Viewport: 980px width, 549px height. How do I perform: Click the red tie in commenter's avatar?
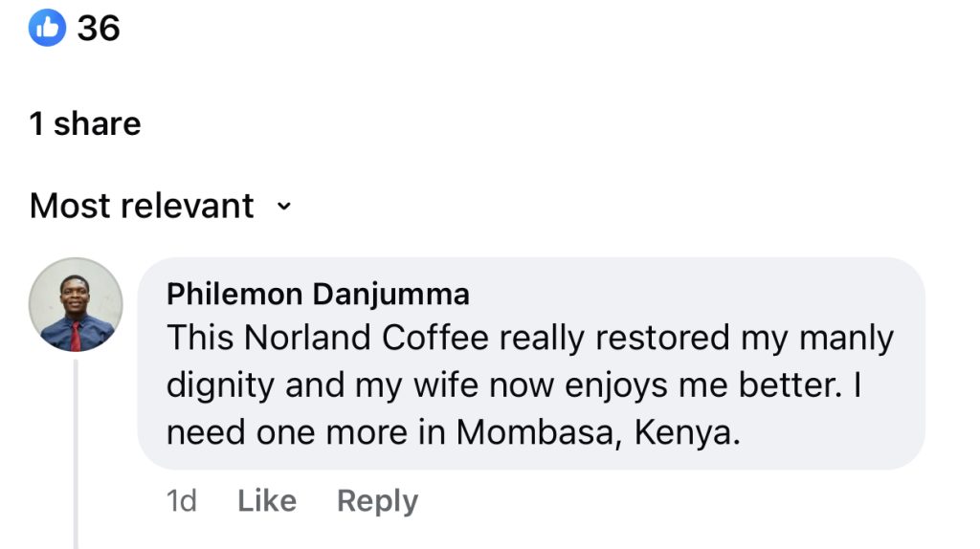pyautogui.click(x=76, y=334)
